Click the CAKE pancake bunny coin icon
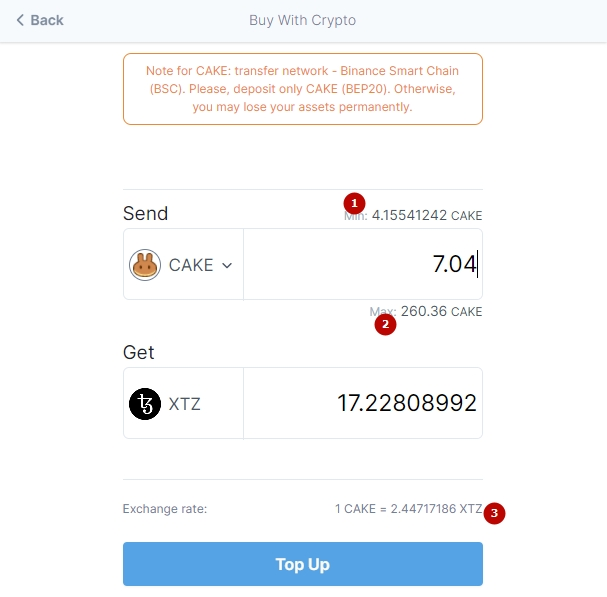This screenshot has height=597, width=607. tap(145, 265)
